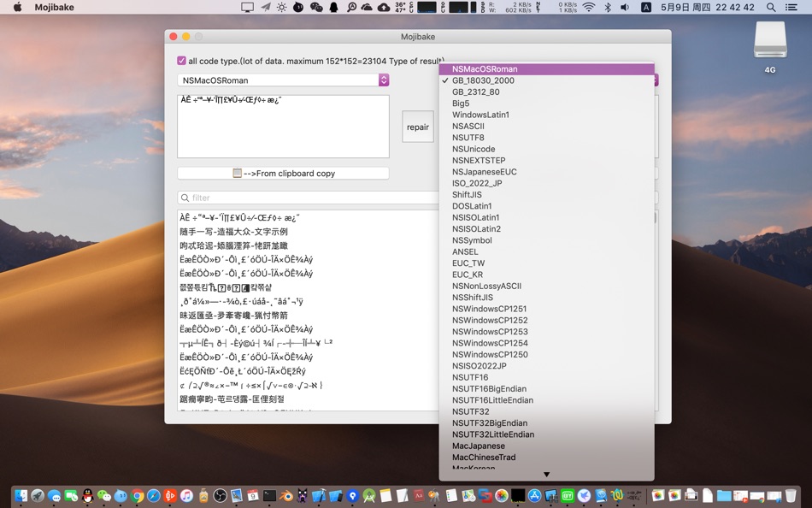Click the Wi-Fi status icon
The width and height of the screenshot is (812, 508).
click(589, 7)
